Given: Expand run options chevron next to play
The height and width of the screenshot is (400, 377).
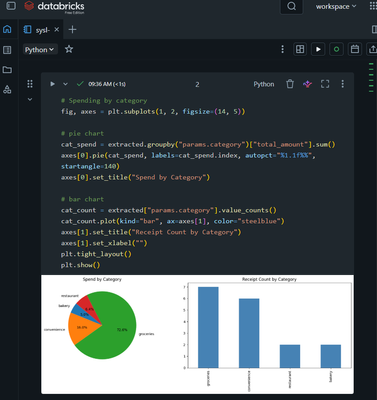Looking at the screenshot, I should pyautogui.click(x=65, y=84).
